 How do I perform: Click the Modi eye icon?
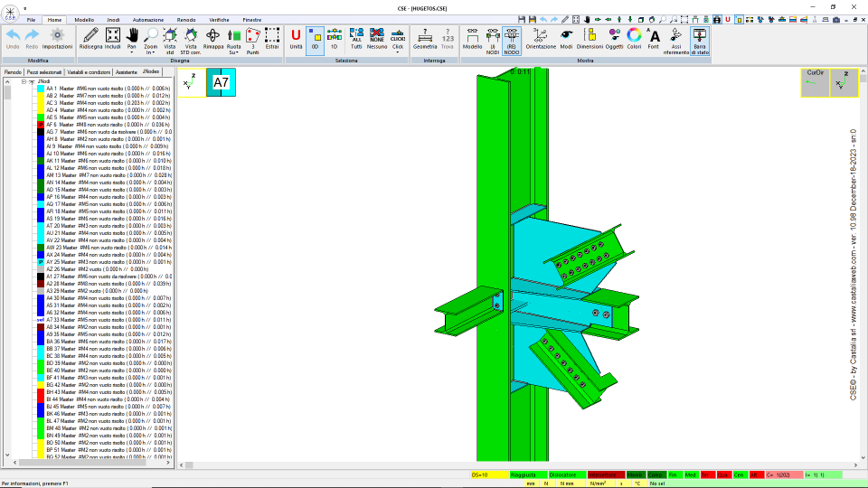(x=566, y=36)
